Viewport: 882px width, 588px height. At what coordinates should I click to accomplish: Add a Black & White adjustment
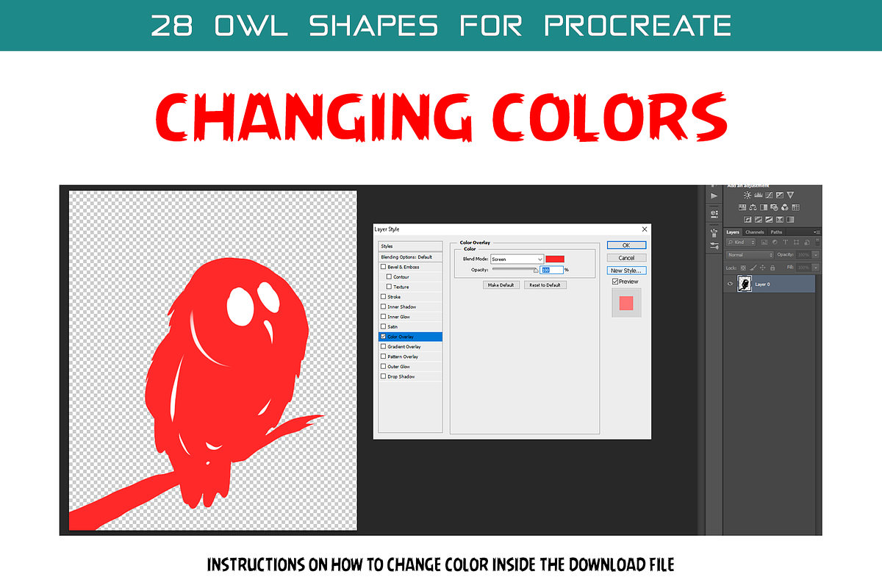click(x=764, y=207)
